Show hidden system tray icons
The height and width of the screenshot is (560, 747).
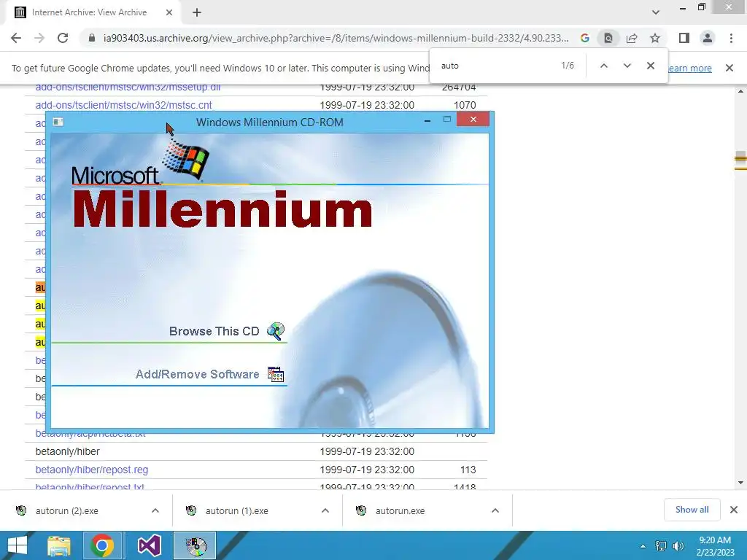tap(643, 546)
